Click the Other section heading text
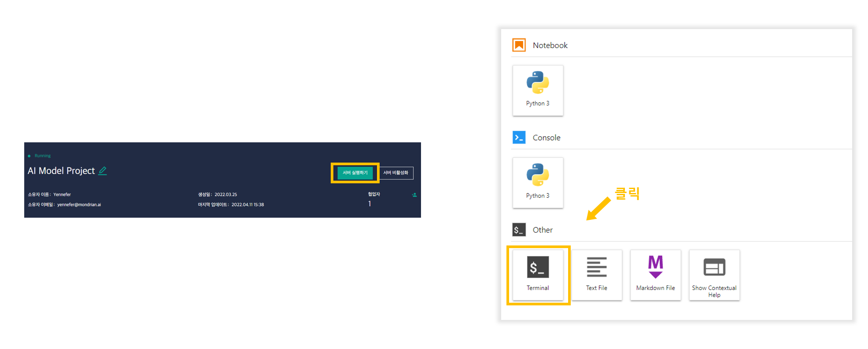 (543, 230)
